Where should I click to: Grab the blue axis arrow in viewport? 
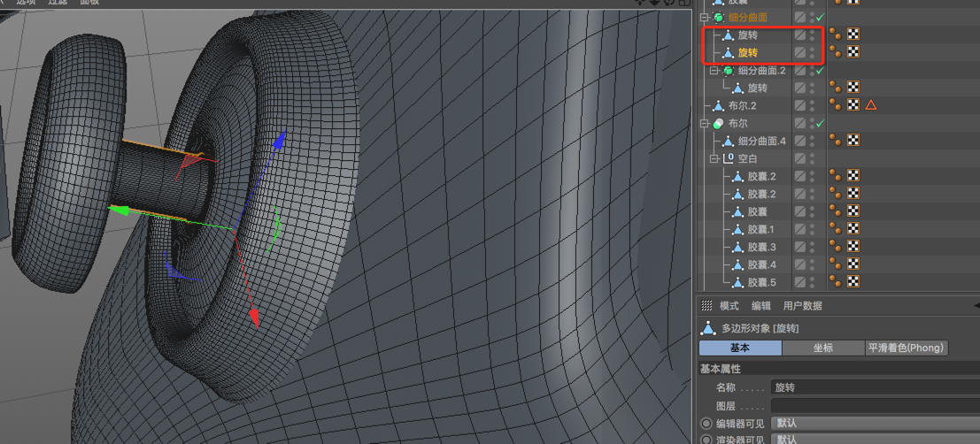[281, 141]
